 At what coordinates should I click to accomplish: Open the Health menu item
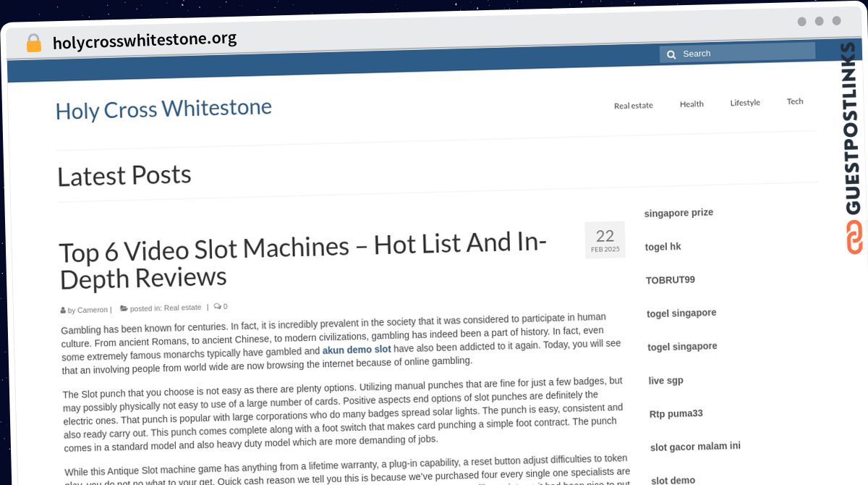(x=692, y=104)
